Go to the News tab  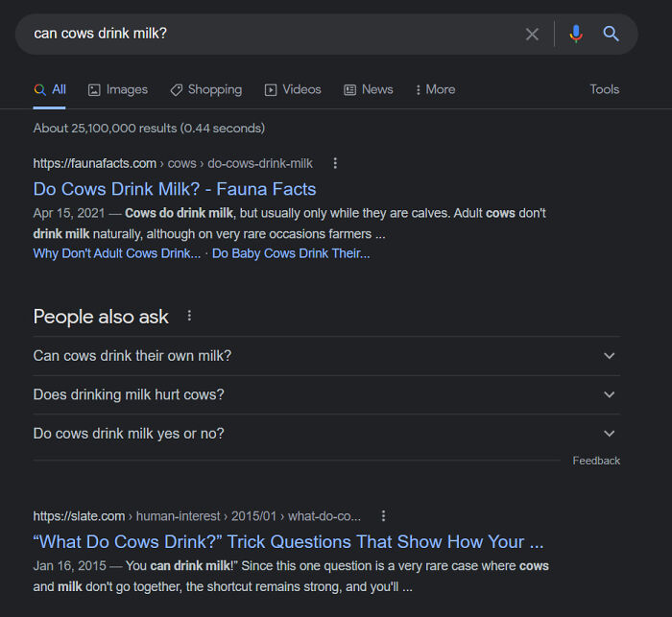pos(368,89)
